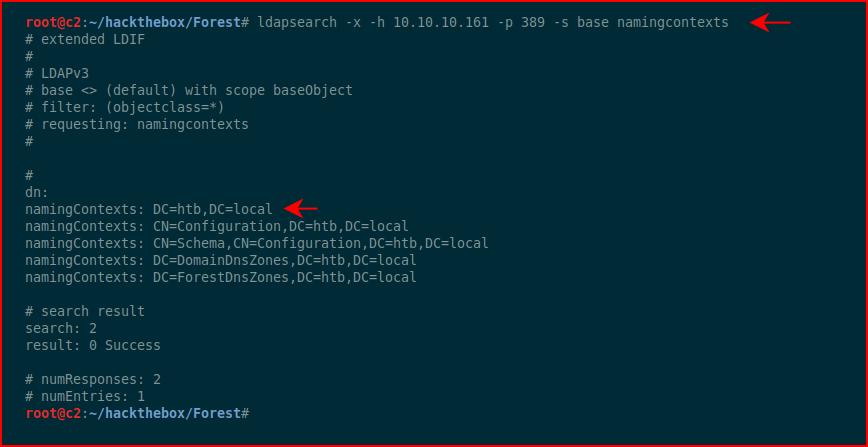The width and height of the screenshot is (868, 447).
Task: Click the DC=ForestDnsZones naming context line
Action: pos(221,277)
